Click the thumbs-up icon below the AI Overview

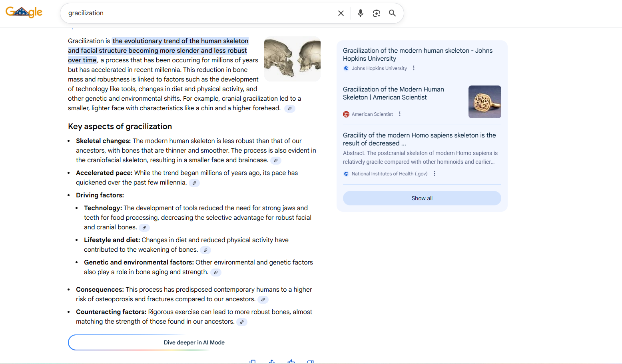coord(291,361)
